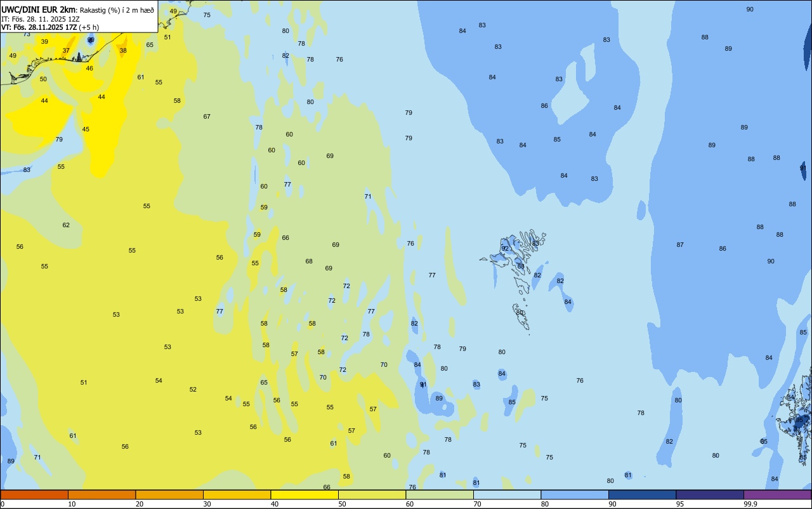Click the map value 68

[x=309, y=261]
